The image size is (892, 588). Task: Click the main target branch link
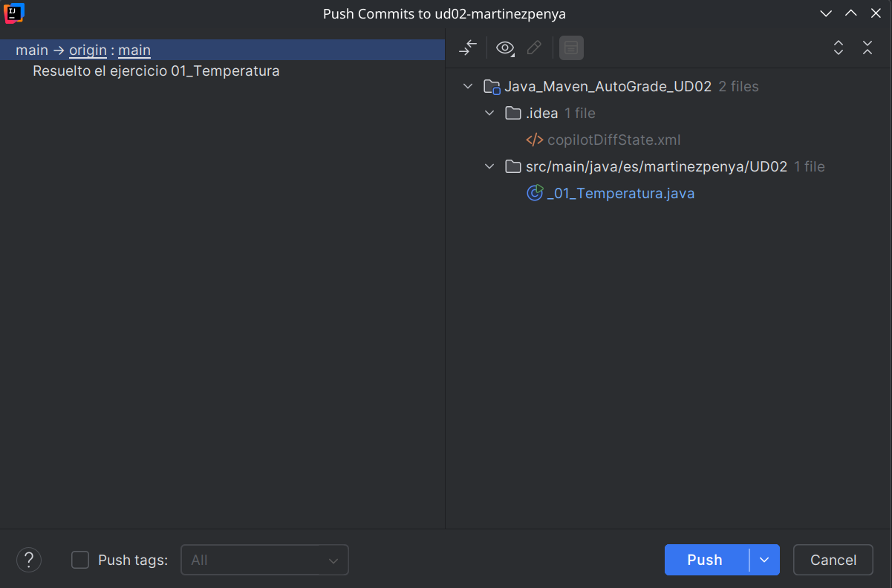134,50
